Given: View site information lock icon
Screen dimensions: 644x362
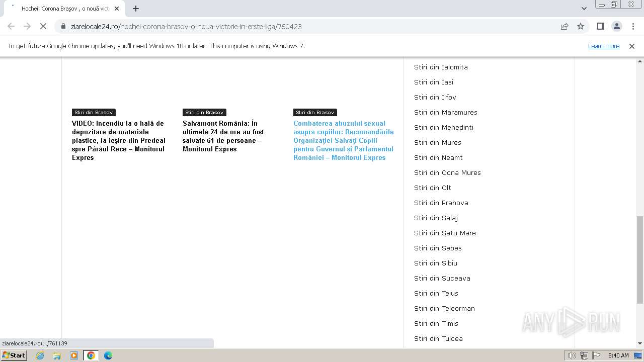Looking at the screenshot, I should (x=63, y=26).
